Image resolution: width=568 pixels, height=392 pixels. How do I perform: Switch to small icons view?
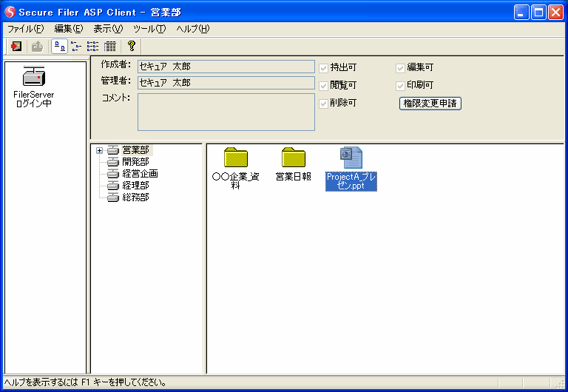[x=76, y=47]
